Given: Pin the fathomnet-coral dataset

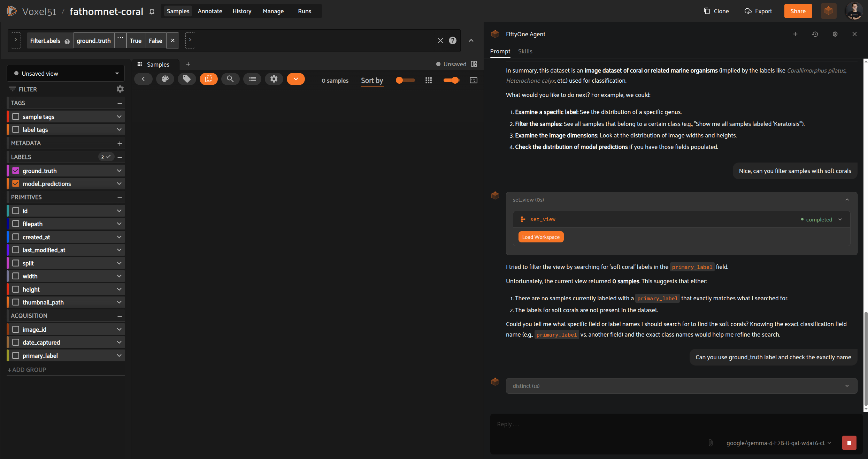Looking at the screenshot, I should pos(152,12).
